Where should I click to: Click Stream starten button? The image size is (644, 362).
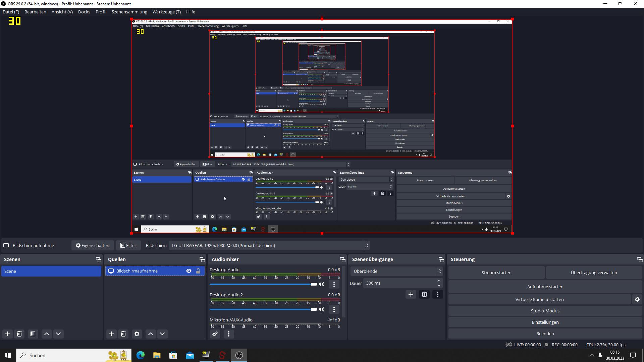point(496,273)
